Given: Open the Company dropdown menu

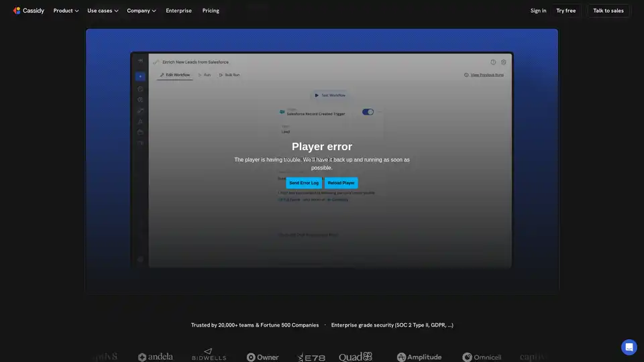Looking at the screenshot, I should pyautogui.click(x=141, y=11).
